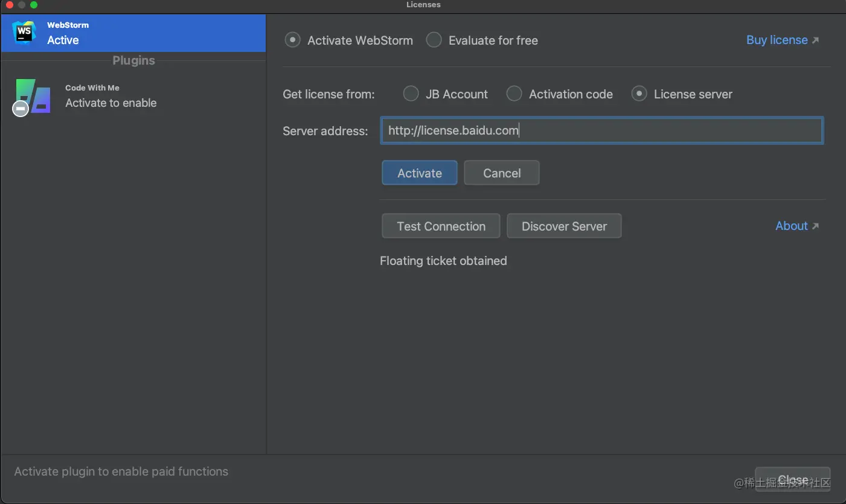This screenshot has height=504, width=846.
Task: Select the Code With Me plugin entry
Action: (133, 97)
